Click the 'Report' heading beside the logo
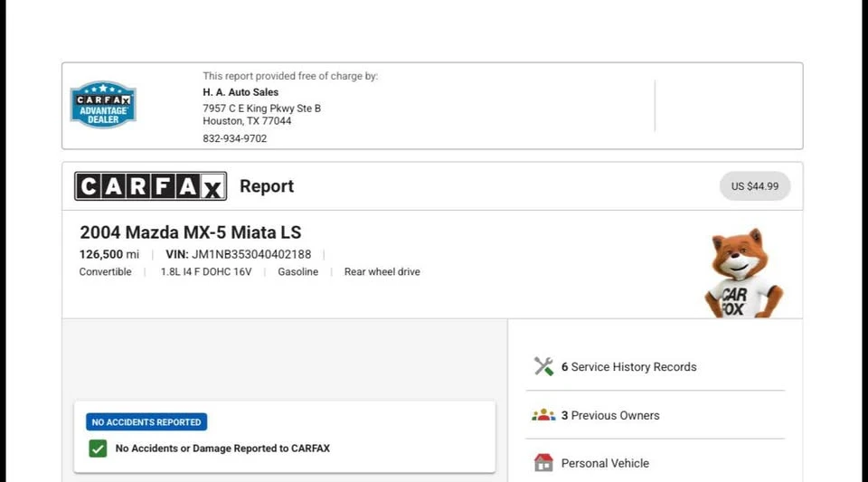This screenshot has width=868, height=482. tap(267, 186)
